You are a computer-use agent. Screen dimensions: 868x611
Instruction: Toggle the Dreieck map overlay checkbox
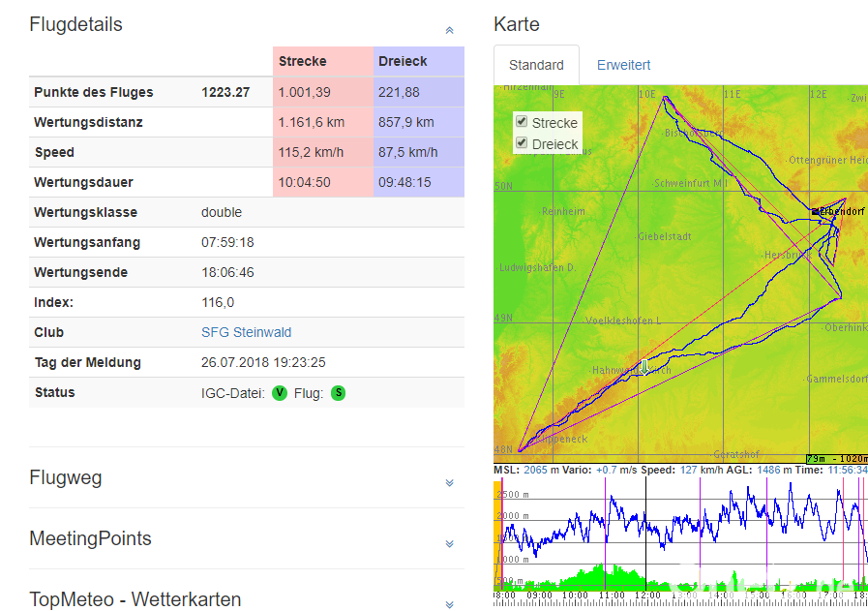pos(523,143)
